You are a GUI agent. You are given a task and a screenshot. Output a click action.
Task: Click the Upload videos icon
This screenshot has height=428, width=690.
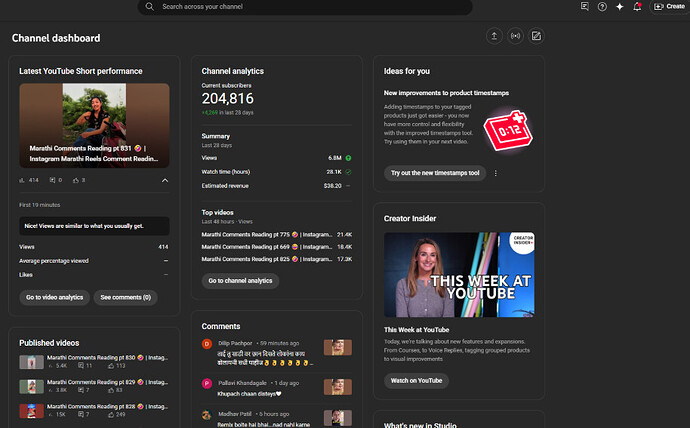tap(494, 36)
